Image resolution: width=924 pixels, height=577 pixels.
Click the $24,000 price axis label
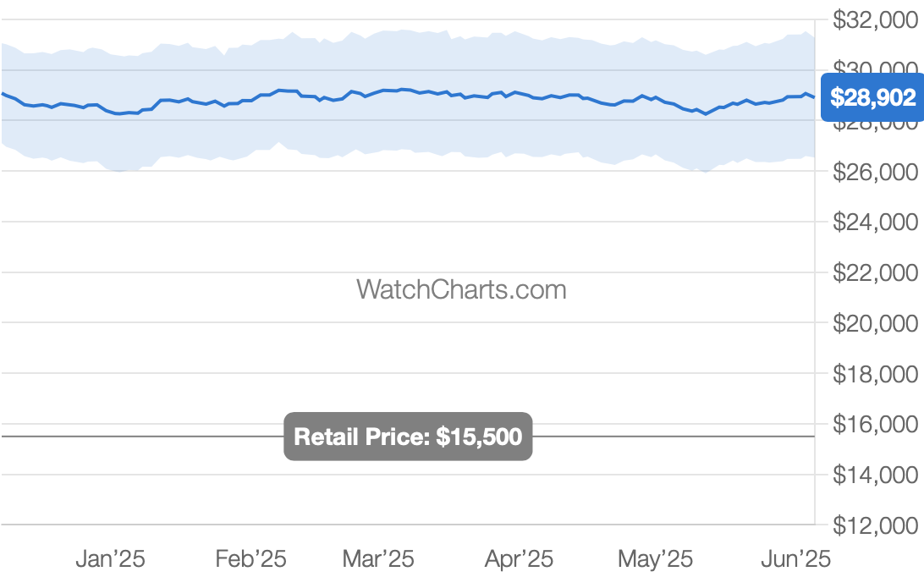coord(875,223)
